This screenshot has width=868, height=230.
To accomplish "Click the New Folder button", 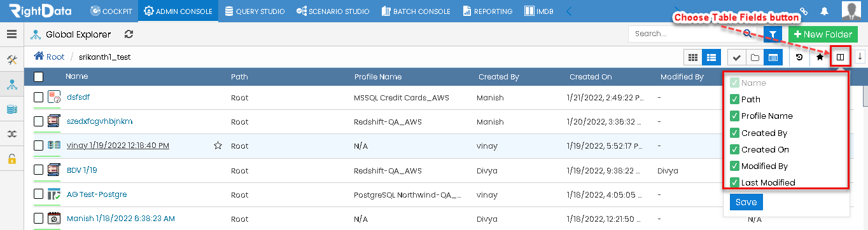I will click(822, 34).
